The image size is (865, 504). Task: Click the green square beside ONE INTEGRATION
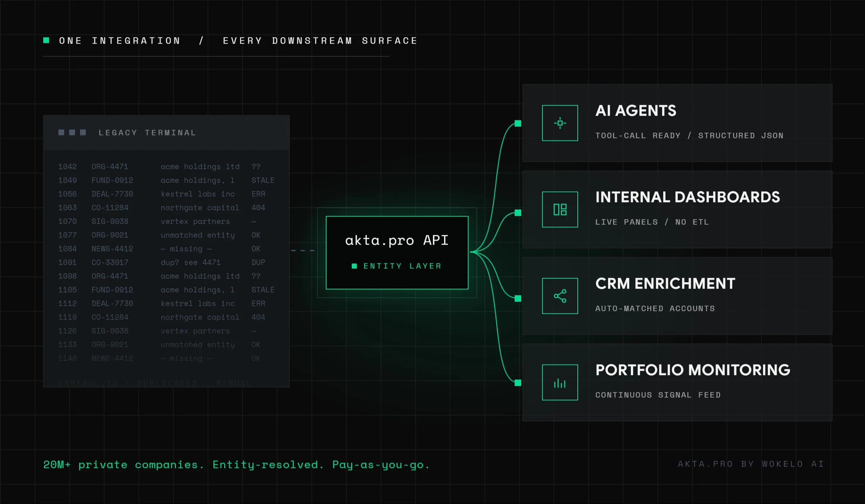(46, 40)
